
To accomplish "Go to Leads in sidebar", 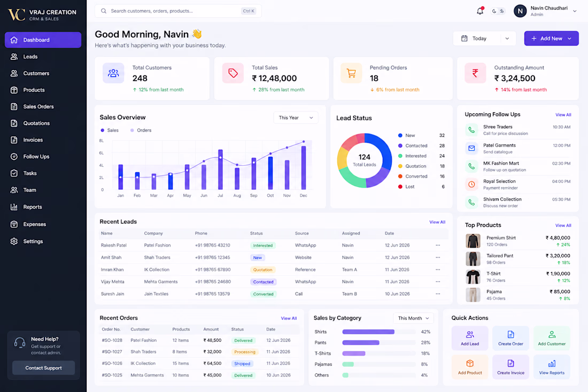I will point(43,57).
